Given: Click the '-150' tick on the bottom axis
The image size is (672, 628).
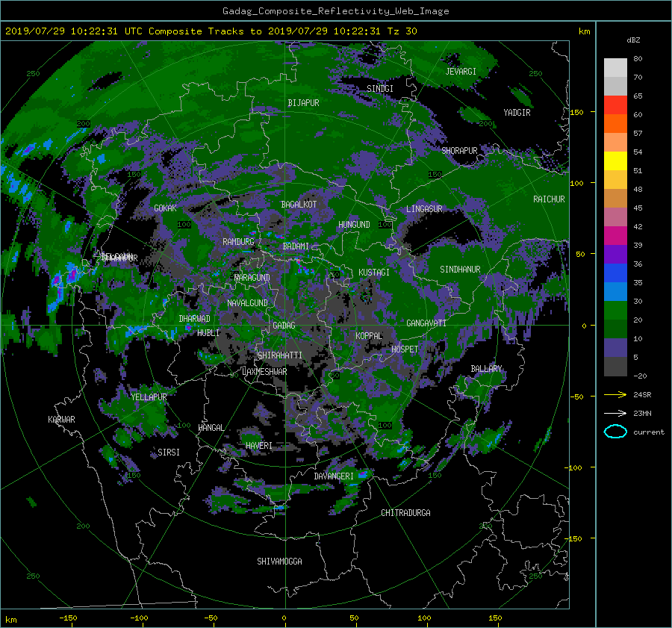Looking at the screenshot, I should point(68,618).
